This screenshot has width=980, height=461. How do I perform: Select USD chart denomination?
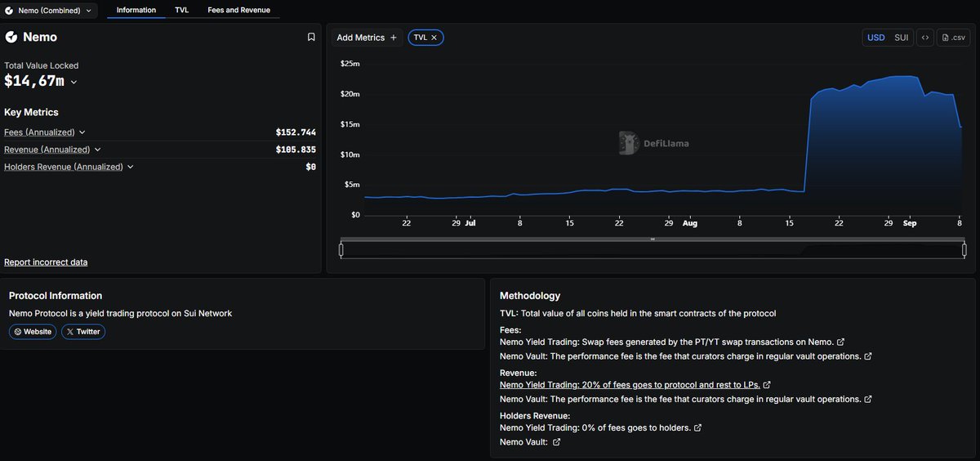click(875, 38)
